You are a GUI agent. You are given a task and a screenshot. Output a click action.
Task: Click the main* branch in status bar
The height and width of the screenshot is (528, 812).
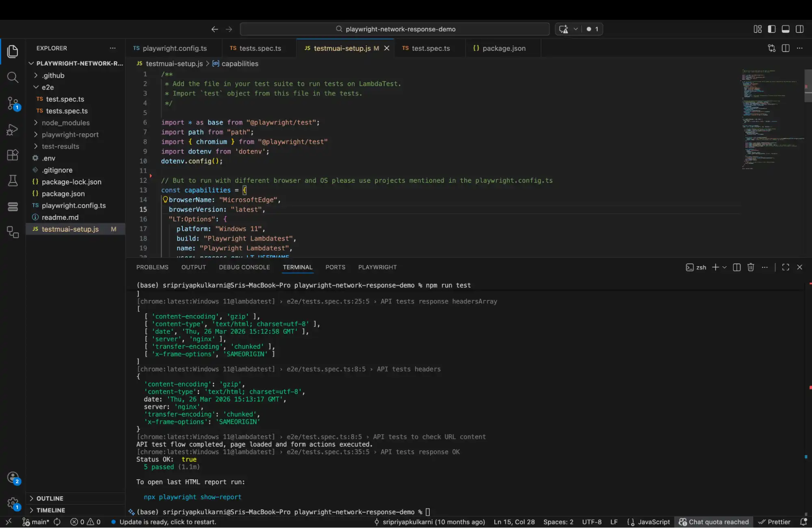(36, 522)
